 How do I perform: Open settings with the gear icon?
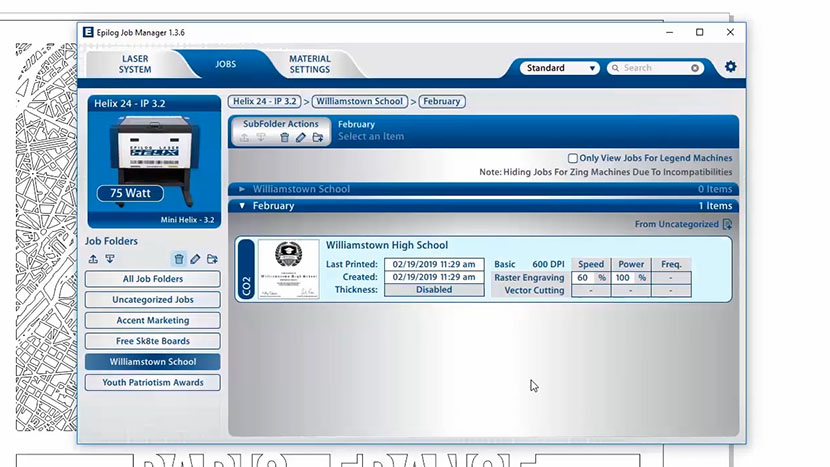pyautogui.click(x=730, y=67)
